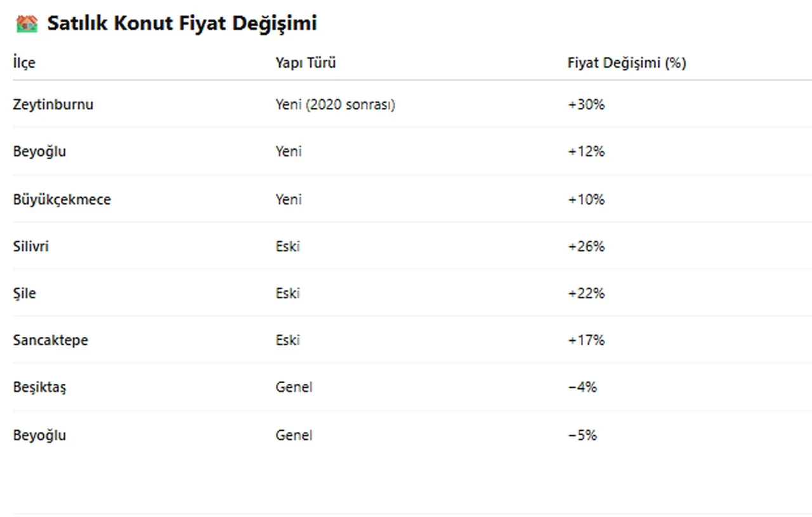This screenshot has height=517, width=812.
Task: Click the house icon beside the title
Action: click(x=27, y=24)
